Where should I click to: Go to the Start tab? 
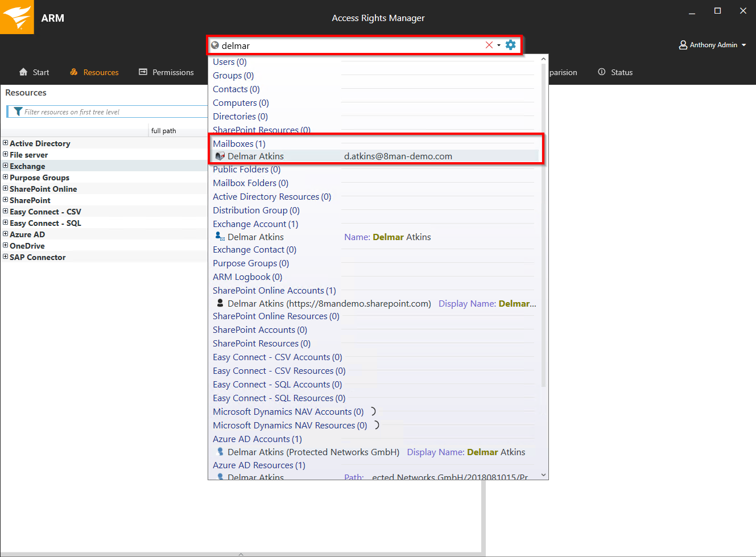click(x=34, y=72)
